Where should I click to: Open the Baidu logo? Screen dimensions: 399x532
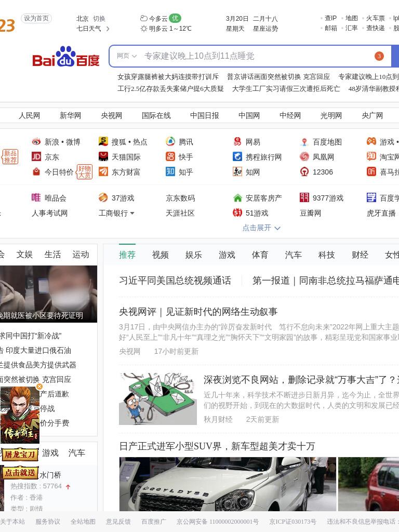point(66,56)
